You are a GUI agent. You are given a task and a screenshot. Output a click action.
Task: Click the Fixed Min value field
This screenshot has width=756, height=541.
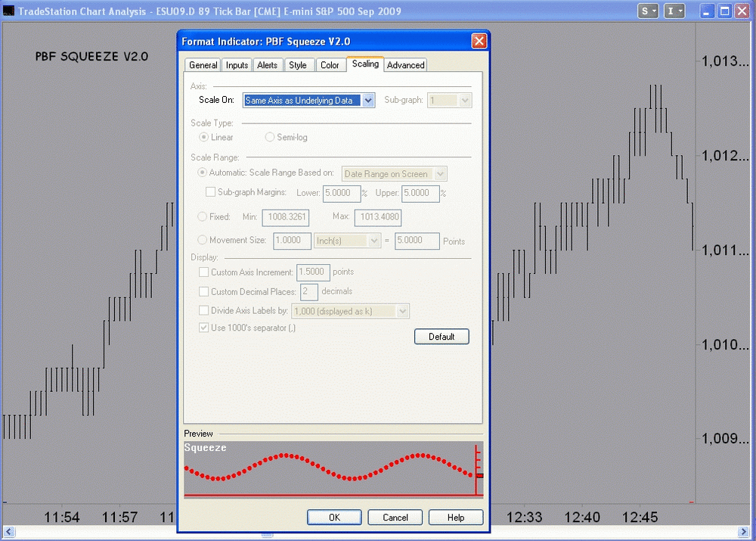pyautogui.click(x=286, y=217)
